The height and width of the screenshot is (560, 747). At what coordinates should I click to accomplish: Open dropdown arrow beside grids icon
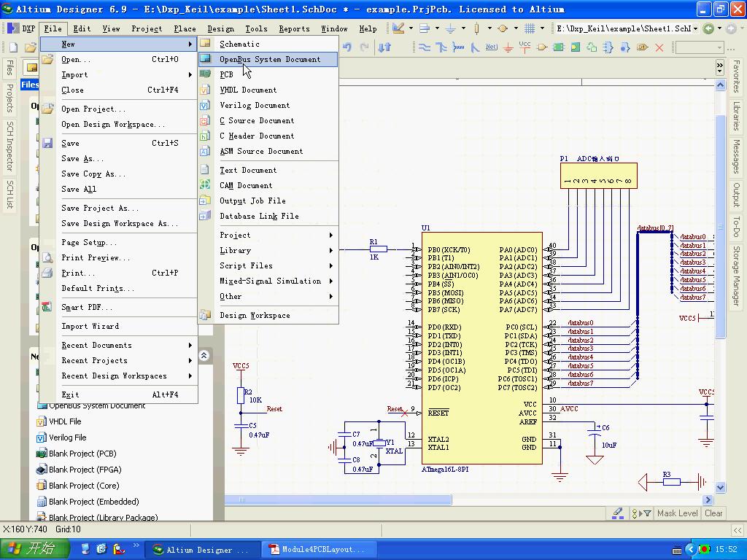tap(542, 28)
